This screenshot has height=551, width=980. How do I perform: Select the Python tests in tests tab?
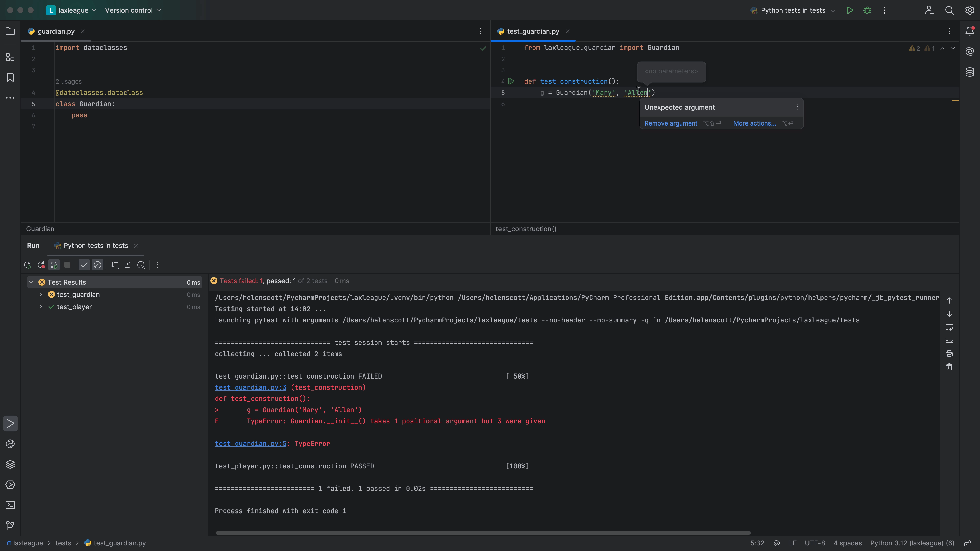pyautogui.click(x=95, y=246)
